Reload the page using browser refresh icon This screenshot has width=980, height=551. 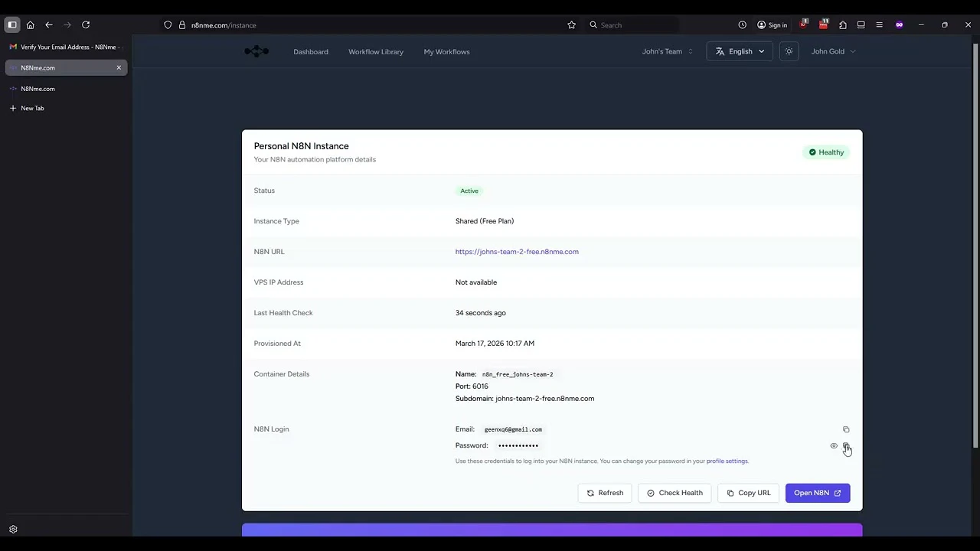point(86,25)
